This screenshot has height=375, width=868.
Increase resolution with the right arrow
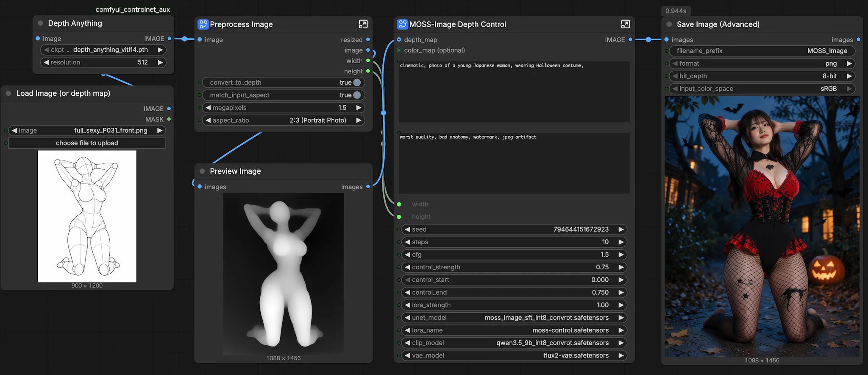point(160,62)
